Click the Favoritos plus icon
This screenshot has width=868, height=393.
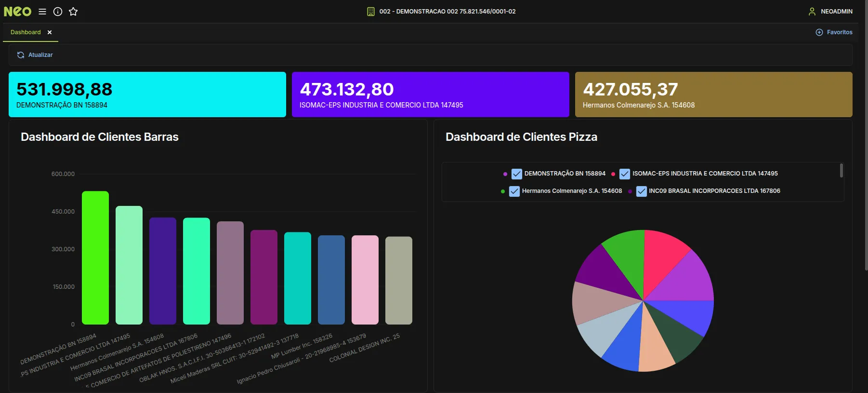pos(819,32)
